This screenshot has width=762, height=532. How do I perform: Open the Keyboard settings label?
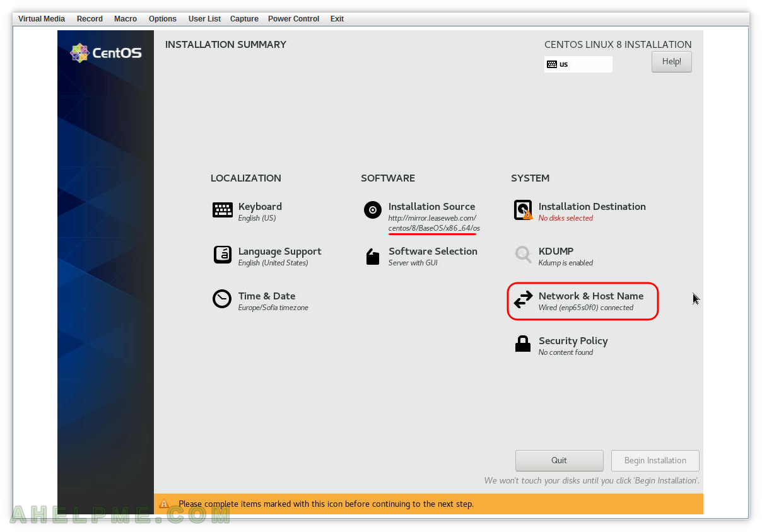260,207
